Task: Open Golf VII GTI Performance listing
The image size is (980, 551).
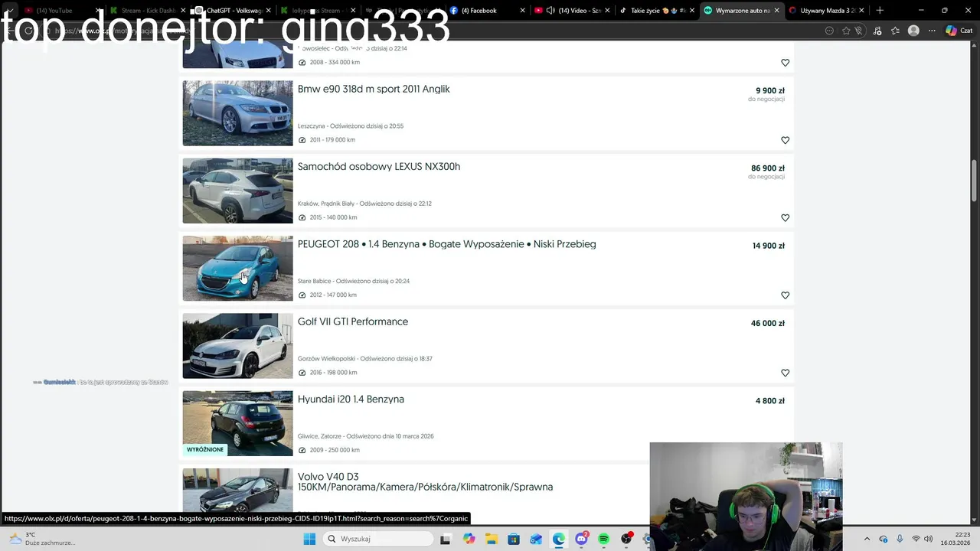Action: (x=353, y=321)
